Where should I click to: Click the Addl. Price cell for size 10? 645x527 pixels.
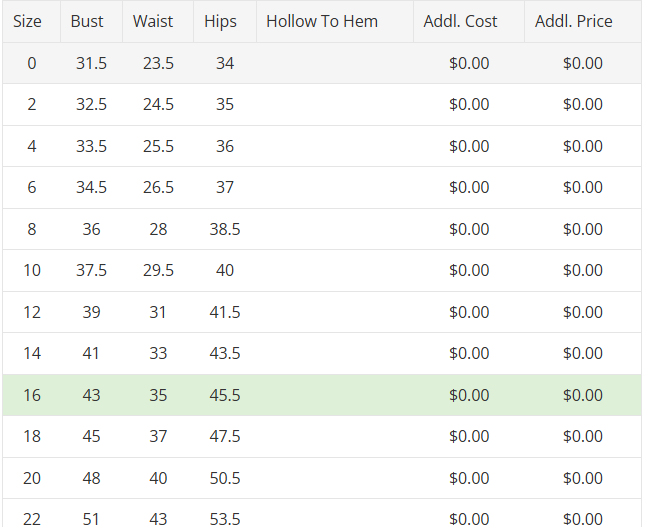point(583,270)
